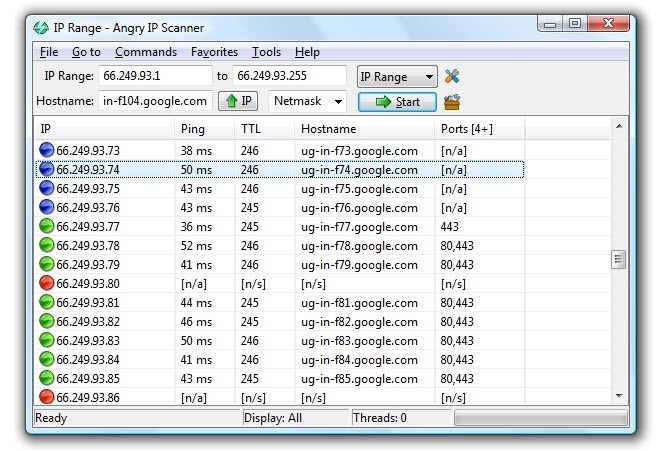This screenshot has width=669, height=451.
Task: Click ports value 443 for 66.249.93.77
Action: (450, 227)
